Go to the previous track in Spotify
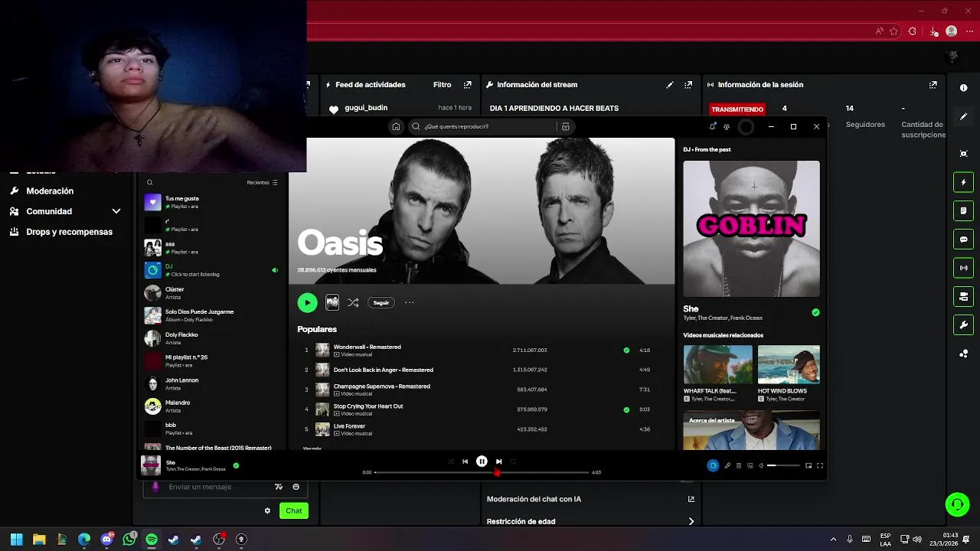This screenshot has height=551, width=980. pyautogui.click(x=465, y=461)
